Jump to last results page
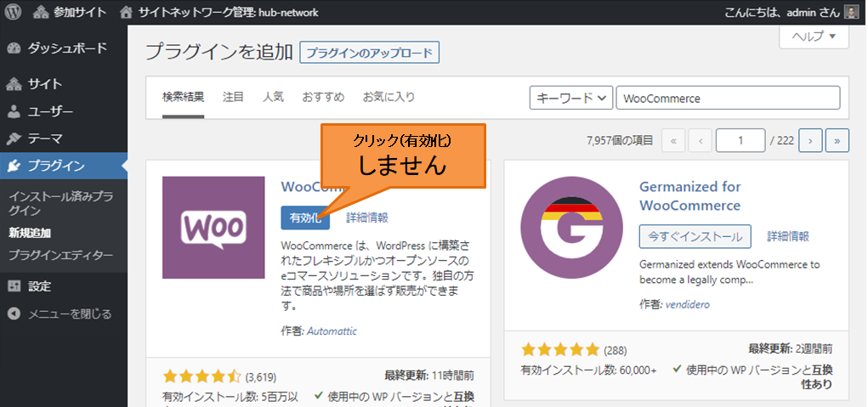The height and width of the screenshot is (407, 868). [837, 140]
